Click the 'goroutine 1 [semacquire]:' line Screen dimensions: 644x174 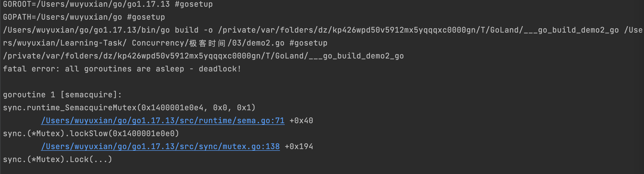[62, 95]
